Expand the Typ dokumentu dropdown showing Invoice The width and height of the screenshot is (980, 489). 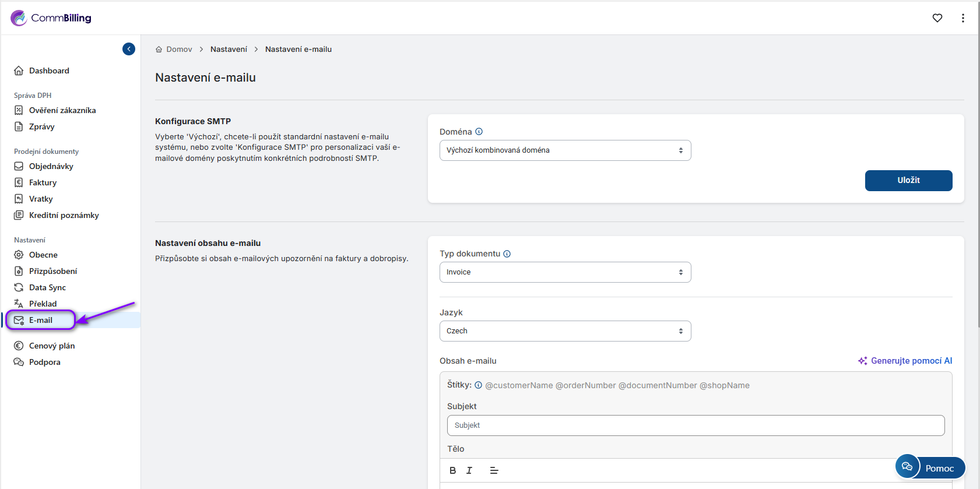[564, 272]
